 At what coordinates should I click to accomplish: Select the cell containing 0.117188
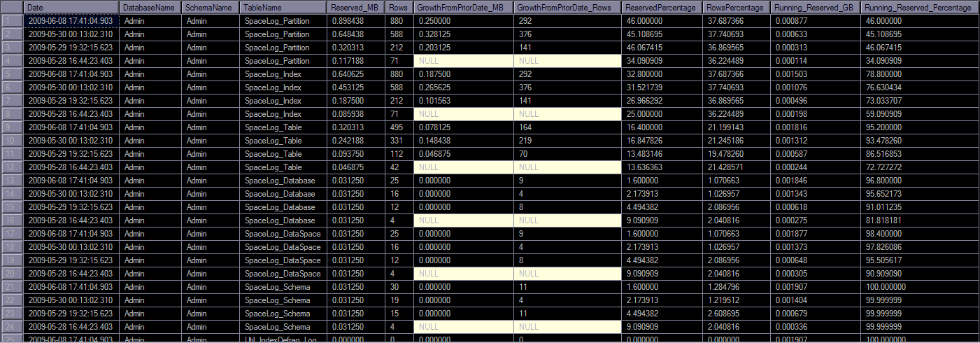pyautogui.click(x=355, y=61)
